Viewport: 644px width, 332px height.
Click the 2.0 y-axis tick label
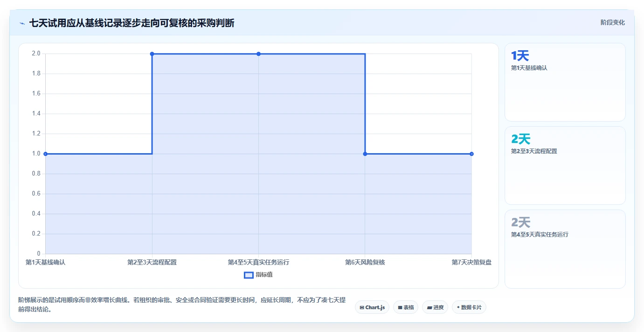click(36, 54)
